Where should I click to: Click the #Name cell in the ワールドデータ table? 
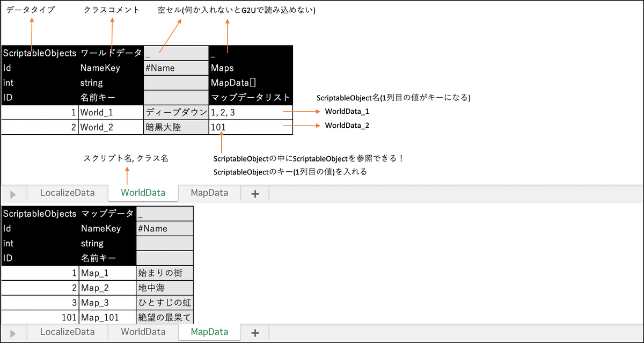point(176,68)
